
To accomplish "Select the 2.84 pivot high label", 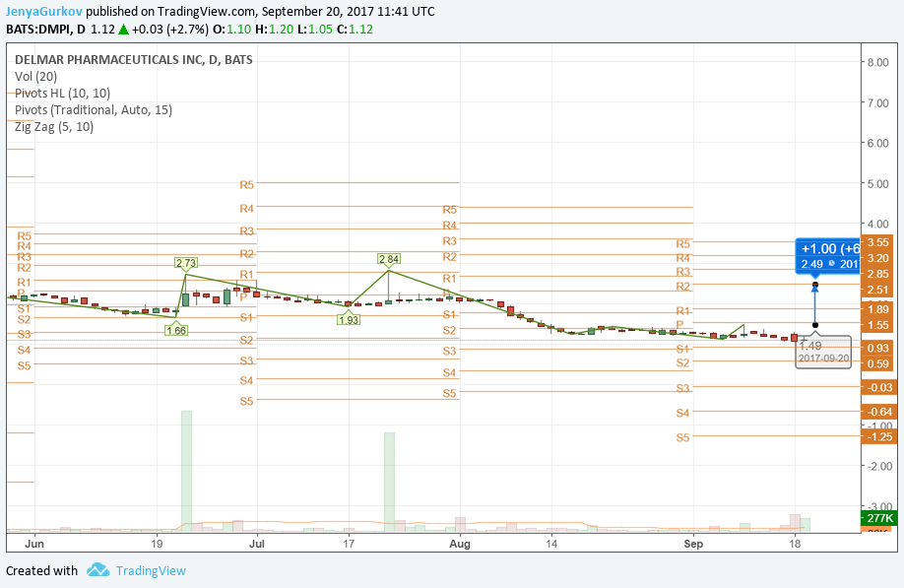I will coord(389,259).
